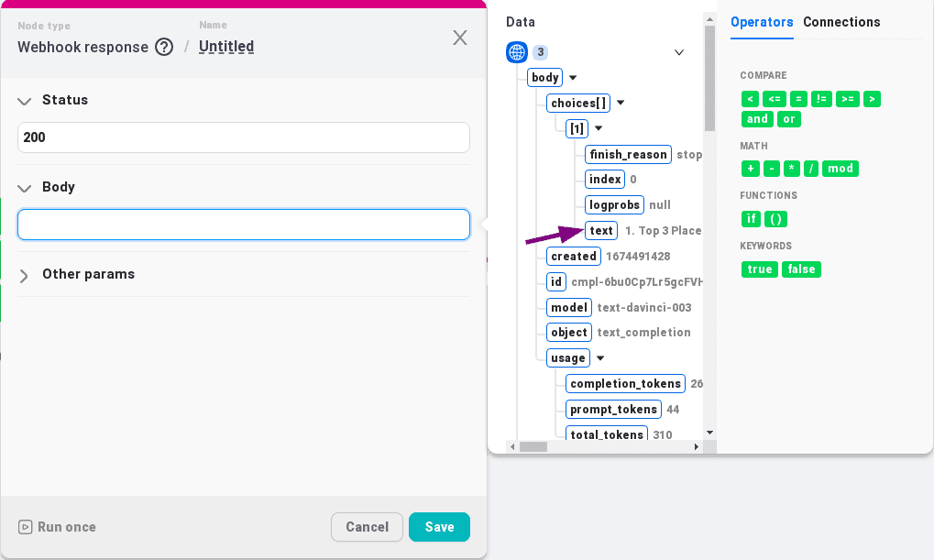Insert the 'and' logical operator
934x560 pixels.
(757, 119)
